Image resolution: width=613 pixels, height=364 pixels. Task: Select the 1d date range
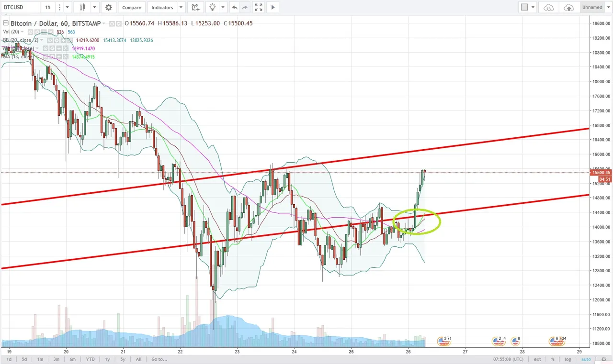[9, 359]
